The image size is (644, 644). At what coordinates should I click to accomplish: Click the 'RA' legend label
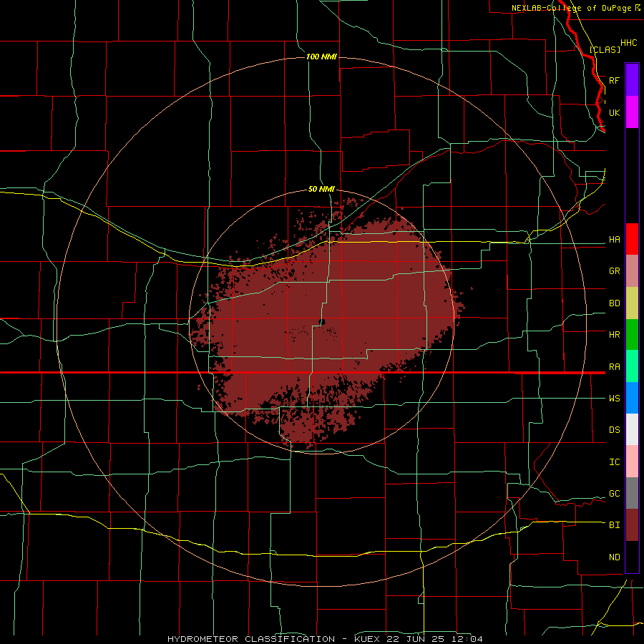click(x=614, y=367)
